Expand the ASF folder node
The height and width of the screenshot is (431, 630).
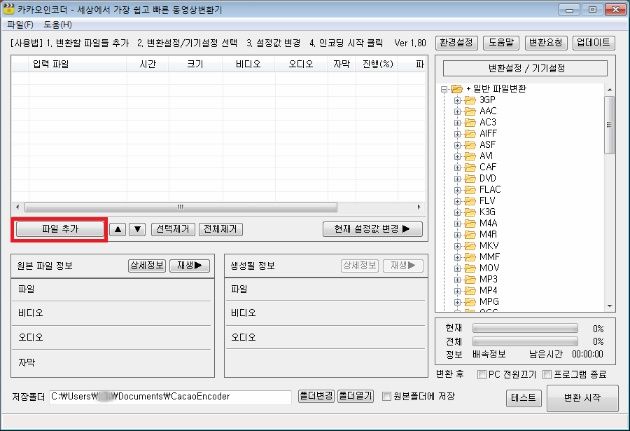457,145
